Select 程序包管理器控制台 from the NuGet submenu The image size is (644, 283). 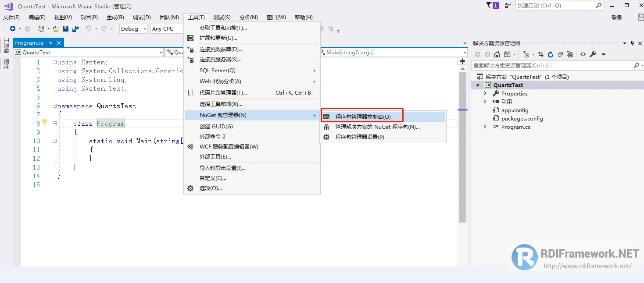(x=362, y=115)
